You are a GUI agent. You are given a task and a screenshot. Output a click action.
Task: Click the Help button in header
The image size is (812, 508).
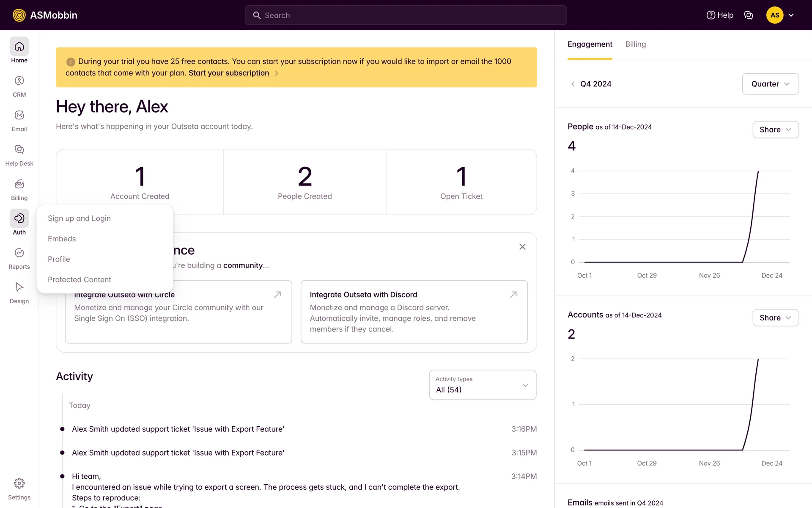720,15
